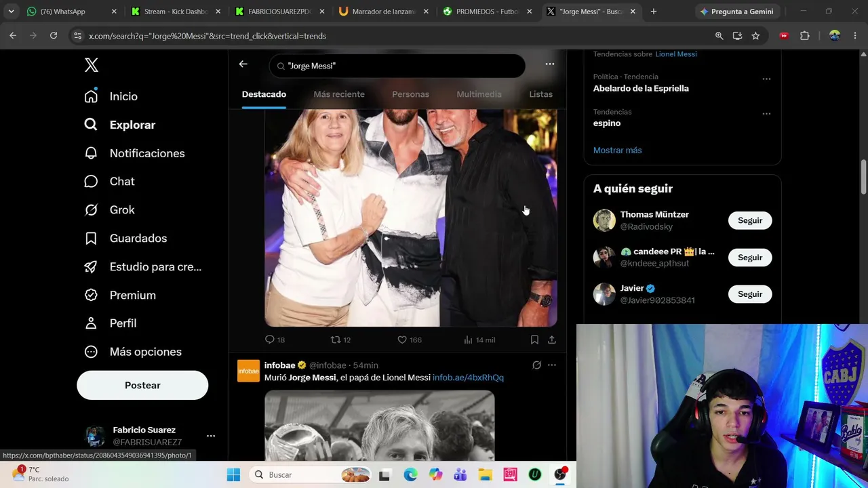Share the post with 166 likes
The width and height of the screenshot is (868, 488).
tap(552, 340)
